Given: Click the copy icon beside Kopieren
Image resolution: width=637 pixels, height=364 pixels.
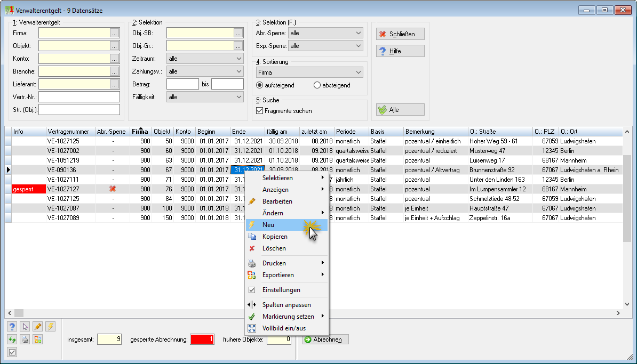Looking at the screenshot, I should tap(252, 237).
